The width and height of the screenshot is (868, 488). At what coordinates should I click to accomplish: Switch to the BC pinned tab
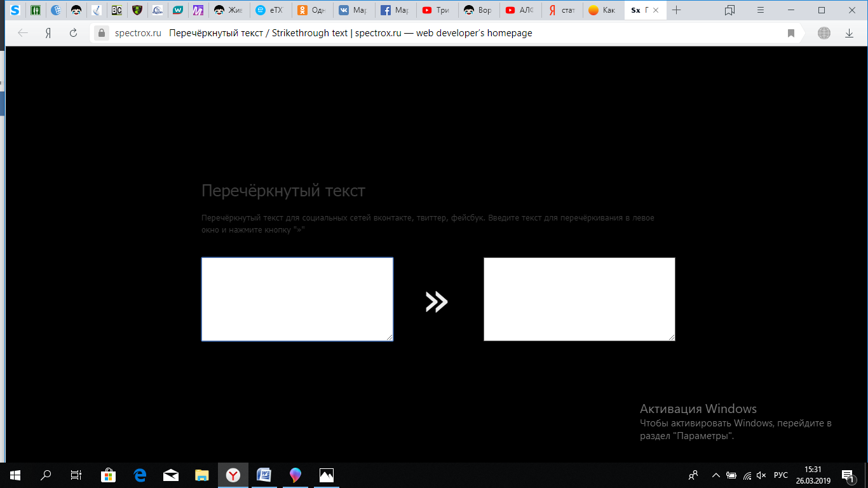tap(116, 10)
